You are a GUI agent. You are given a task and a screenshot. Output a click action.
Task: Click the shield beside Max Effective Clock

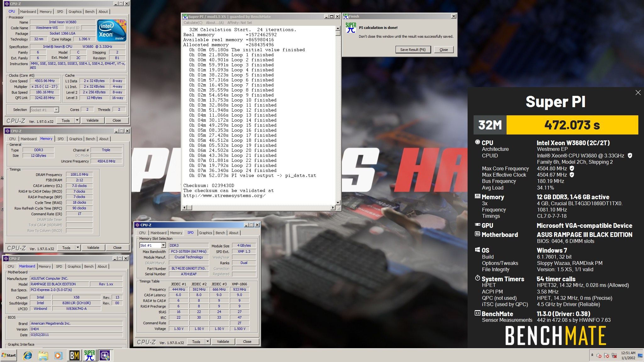pyautogui.click(x=572, y=175)
